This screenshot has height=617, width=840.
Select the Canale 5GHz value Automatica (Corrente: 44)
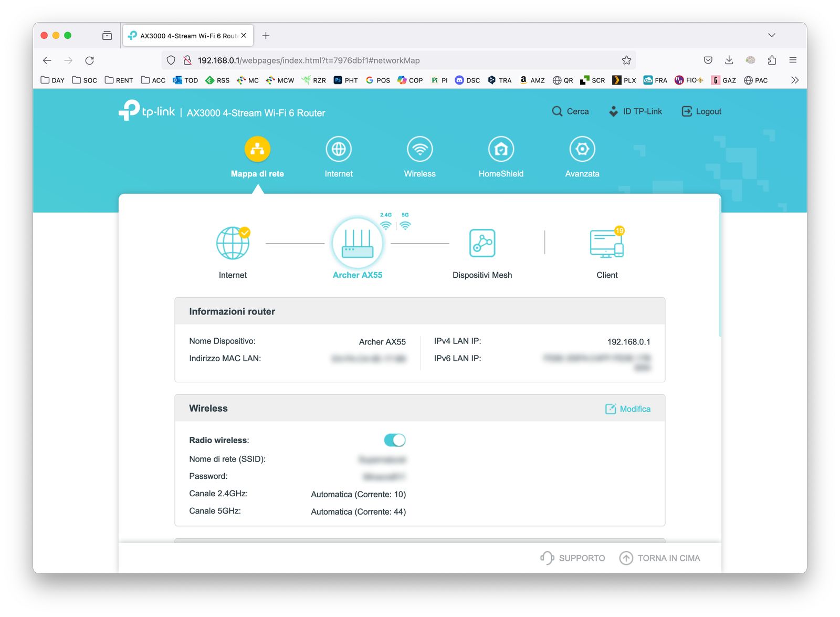(x=359, y=511)
